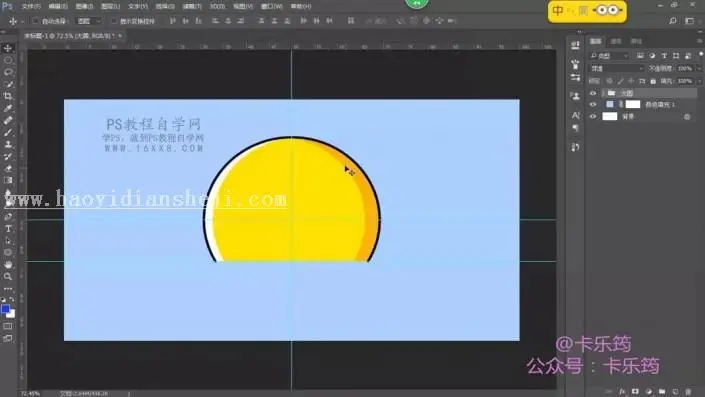The width and height of the screenshot is (705, 397).
Task: Select the Eyedropper tool
Action: pyautogui.click(x=8, y=108)
